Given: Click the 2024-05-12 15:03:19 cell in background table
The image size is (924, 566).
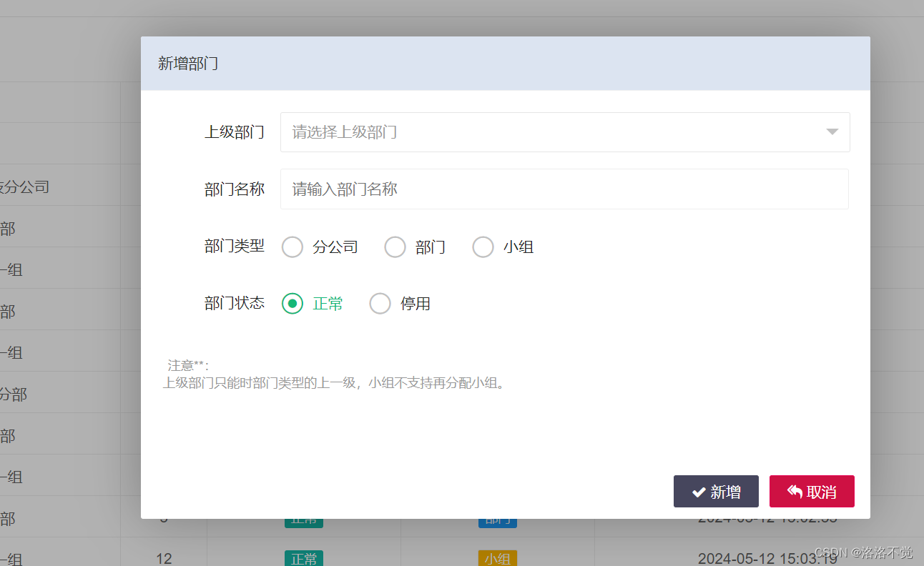Looking at the screenshot, I should point(767,558).
